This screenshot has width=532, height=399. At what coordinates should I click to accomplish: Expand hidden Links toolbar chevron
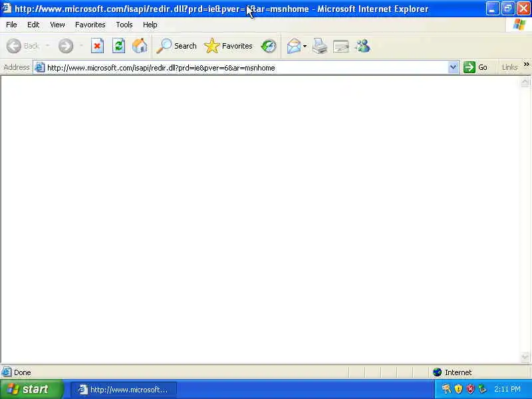526,64
